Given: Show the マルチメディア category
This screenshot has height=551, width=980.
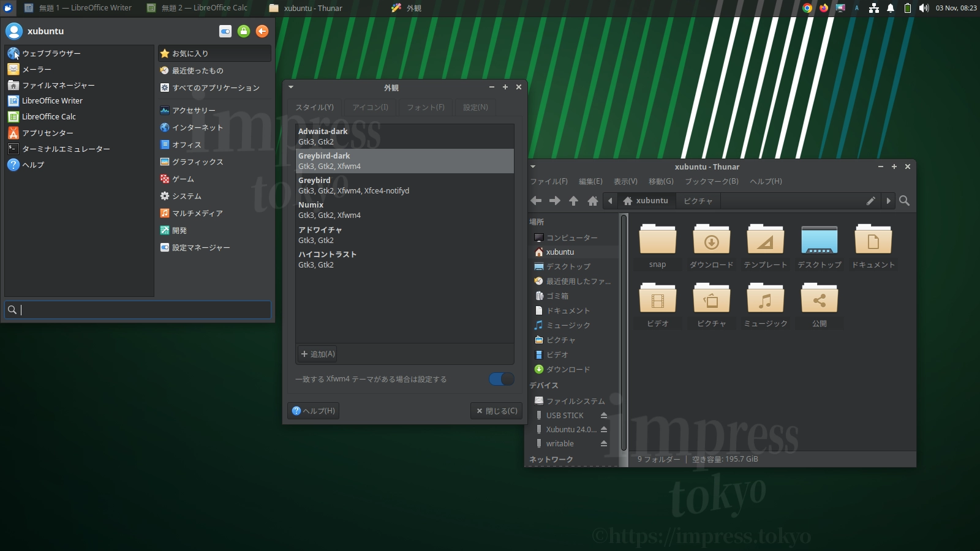Looking at the screenshot, I should click(x=214, y=213).
